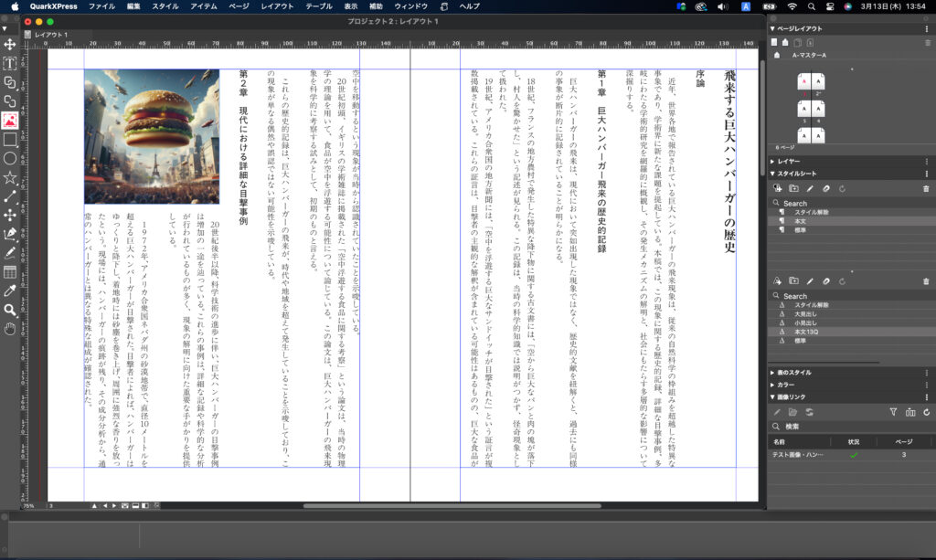Select the Oval Box tool

click(x=9, y=159)
